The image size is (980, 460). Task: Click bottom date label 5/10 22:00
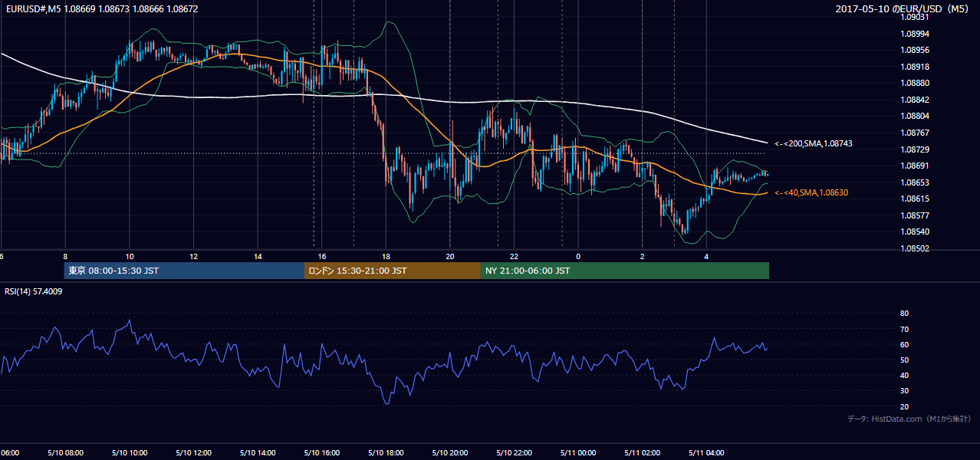coord(515,452)
